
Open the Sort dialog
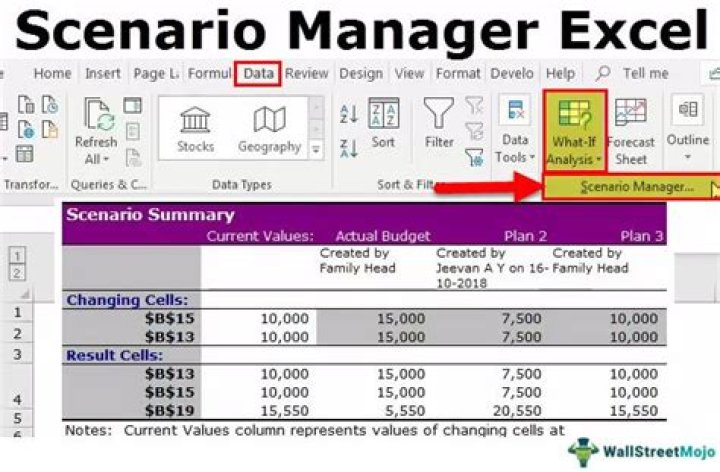pyautogui.click(x=383, y=123)
